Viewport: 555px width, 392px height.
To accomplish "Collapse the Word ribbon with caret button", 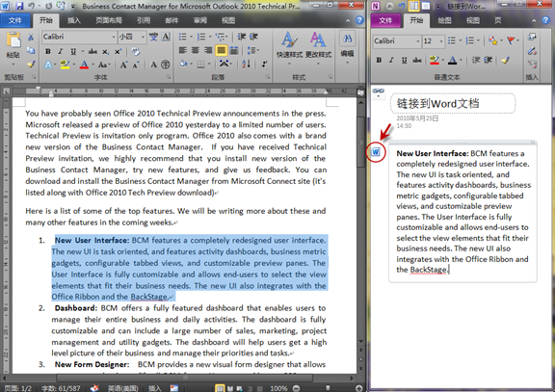I will click(x=348, y=20).
